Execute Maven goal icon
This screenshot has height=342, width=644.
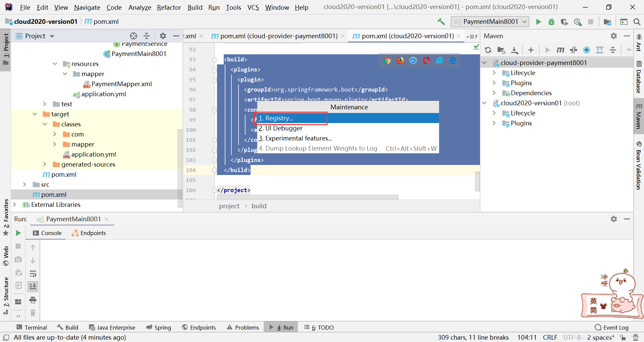pos(560,50)
